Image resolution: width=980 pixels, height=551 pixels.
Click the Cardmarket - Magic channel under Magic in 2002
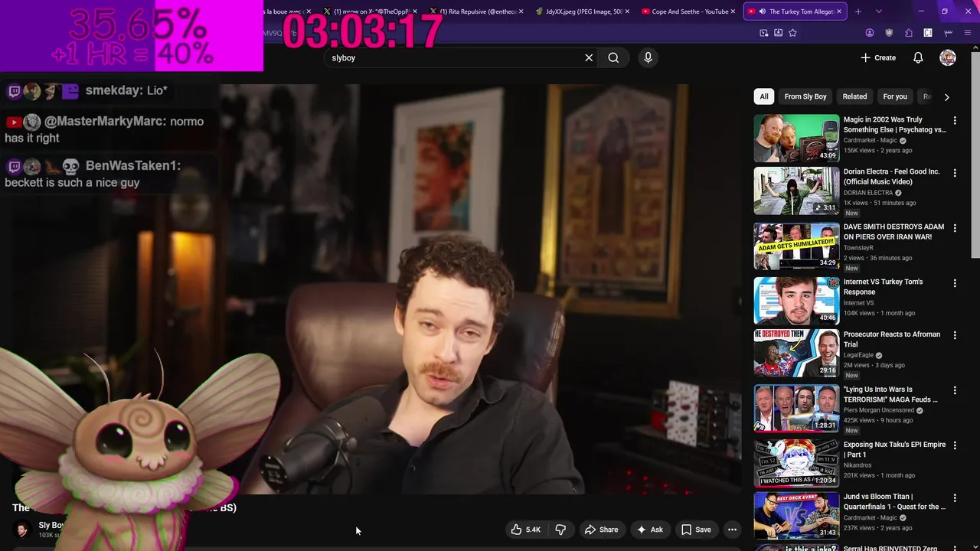pos(871,141)
